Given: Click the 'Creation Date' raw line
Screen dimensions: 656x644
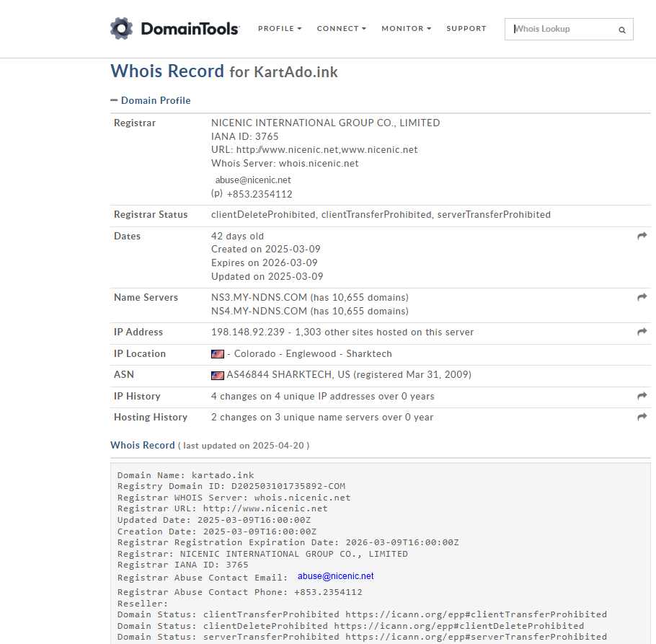Looking at the screenshot, I should tap(217, 531).
